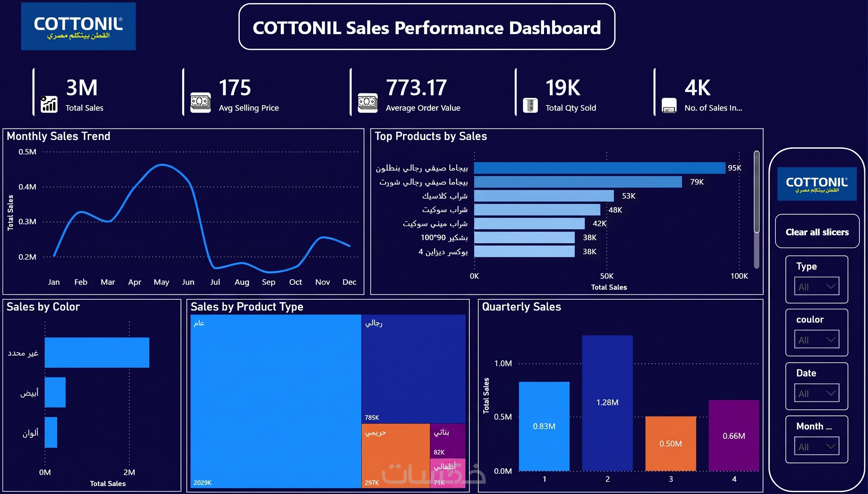Click the orange 297K treemap tile
This screenshot has width=868, height=494.
point(396,456)
